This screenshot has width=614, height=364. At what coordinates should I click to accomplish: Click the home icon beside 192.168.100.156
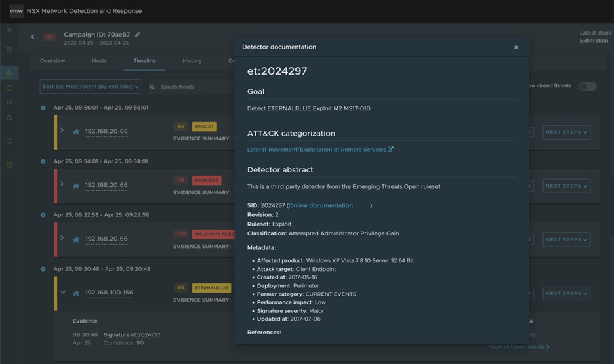[76, 293]
